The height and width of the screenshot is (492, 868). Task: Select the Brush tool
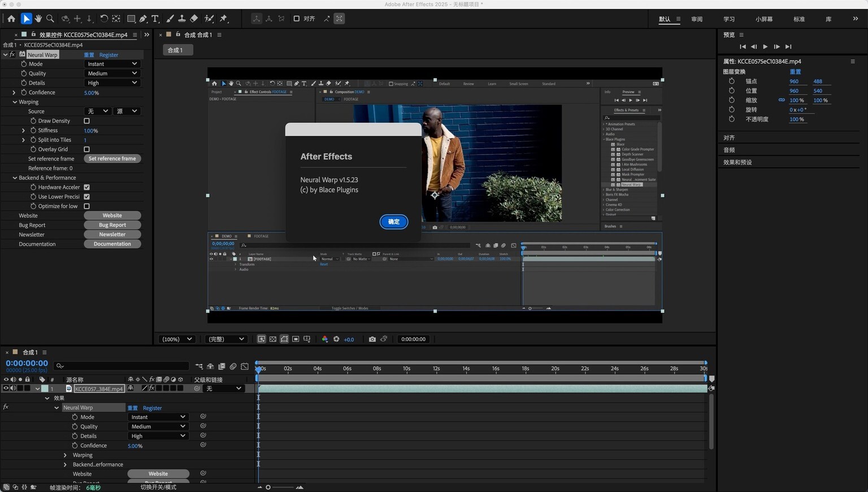(x=170, y=19)
